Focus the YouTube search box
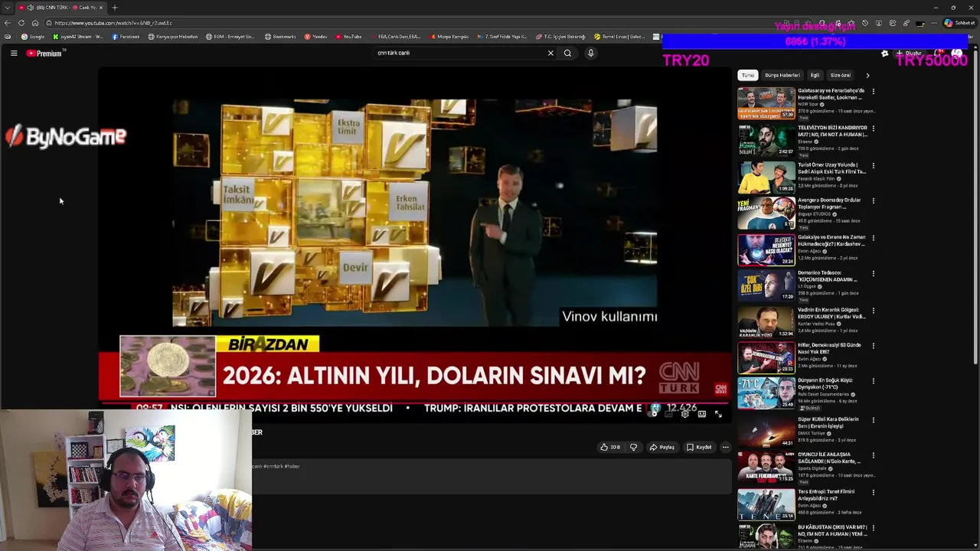 459,53
